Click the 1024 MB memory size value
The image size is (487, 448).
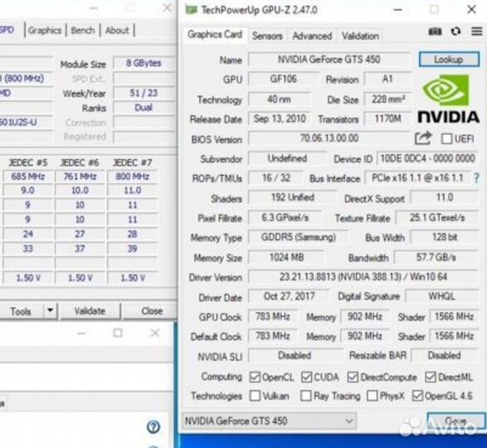(286, 257)
